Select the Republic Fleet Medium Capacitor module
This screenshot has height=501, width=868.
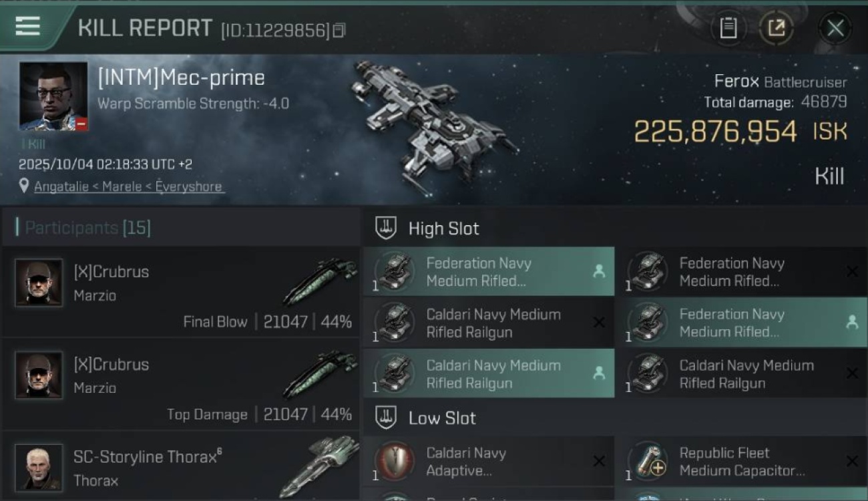[741, 462]
